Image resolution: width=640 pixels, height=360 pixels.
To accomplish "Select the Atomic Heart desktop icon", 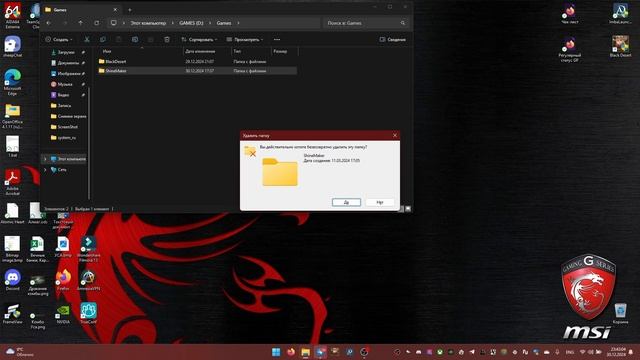I will (13, 213).
